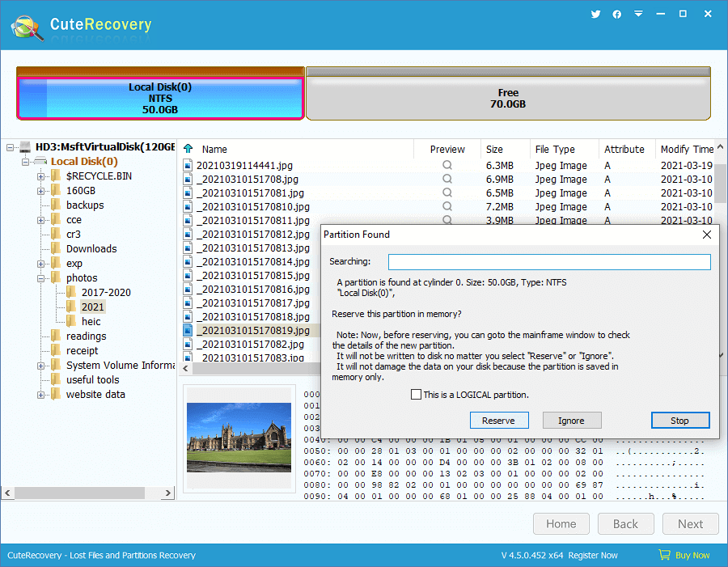Click the Preview column header
Image resolution: width=728 pixels, height=567 pixels.
(x=447, y=149)
